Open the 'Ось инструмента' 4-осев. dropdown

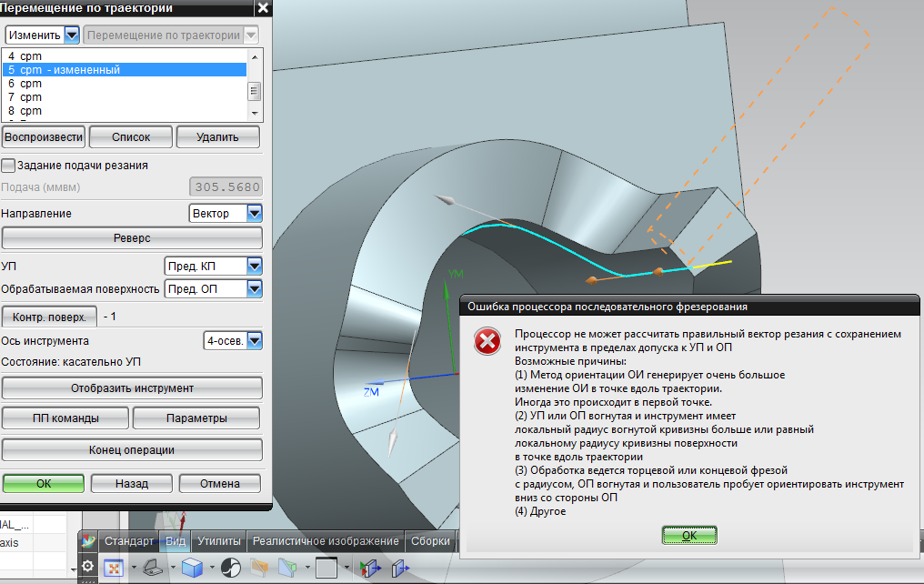(254, 341)
